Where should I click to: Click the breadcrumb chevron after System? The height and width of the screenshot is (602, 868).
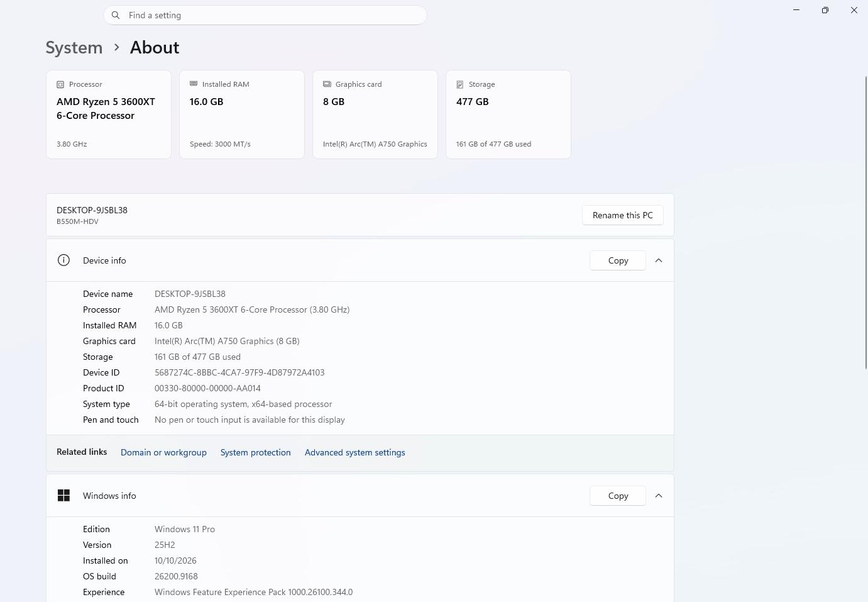tap(116, 47)
